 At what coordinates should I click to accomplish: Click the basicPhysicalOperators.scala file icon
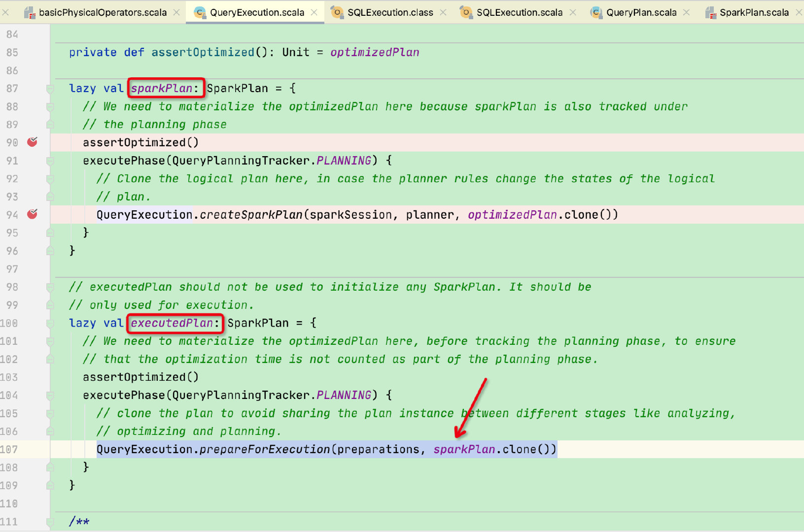coord(30,12)
